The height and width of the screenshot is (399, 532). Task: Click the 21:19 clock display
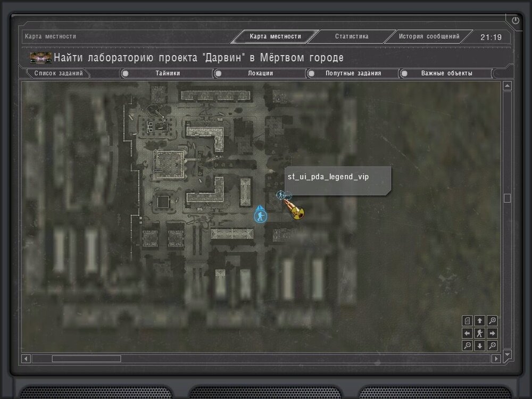point(491,37)
